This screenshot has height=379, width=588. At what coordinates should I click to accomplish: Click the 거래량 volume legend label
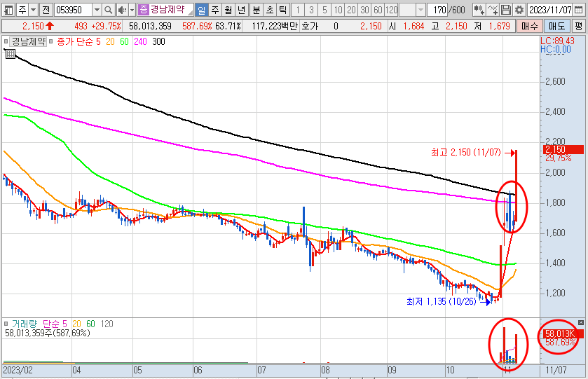pos(25,324)
